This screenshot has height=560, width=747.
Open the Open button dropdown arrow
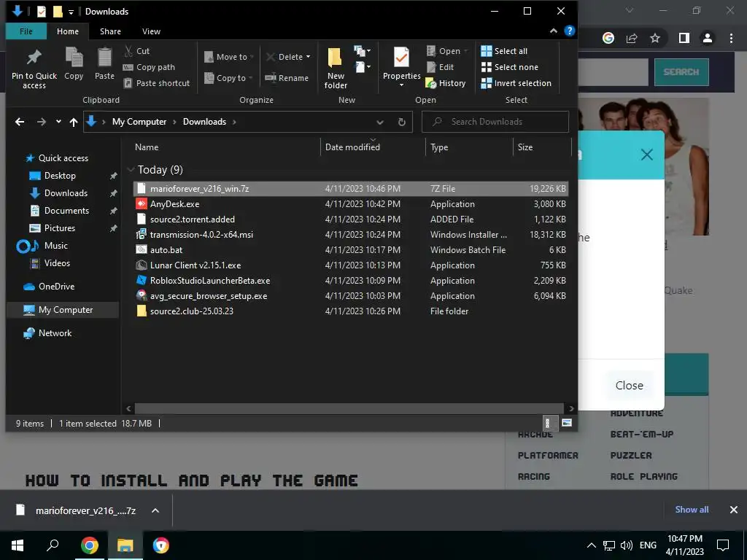click(x=465, y=51)
